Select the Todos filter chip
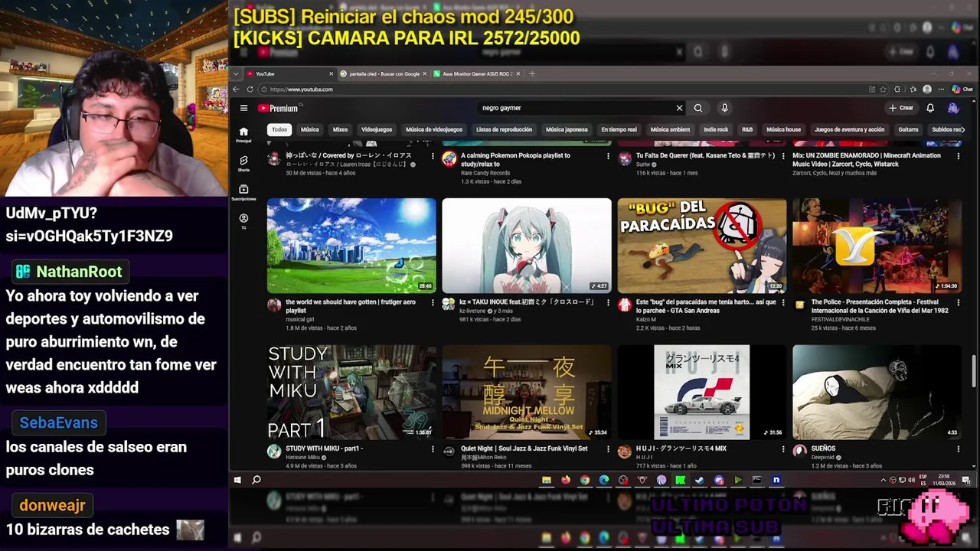Image resolution: width=980 pixels, height=551 pixels. tap(279, 129)
